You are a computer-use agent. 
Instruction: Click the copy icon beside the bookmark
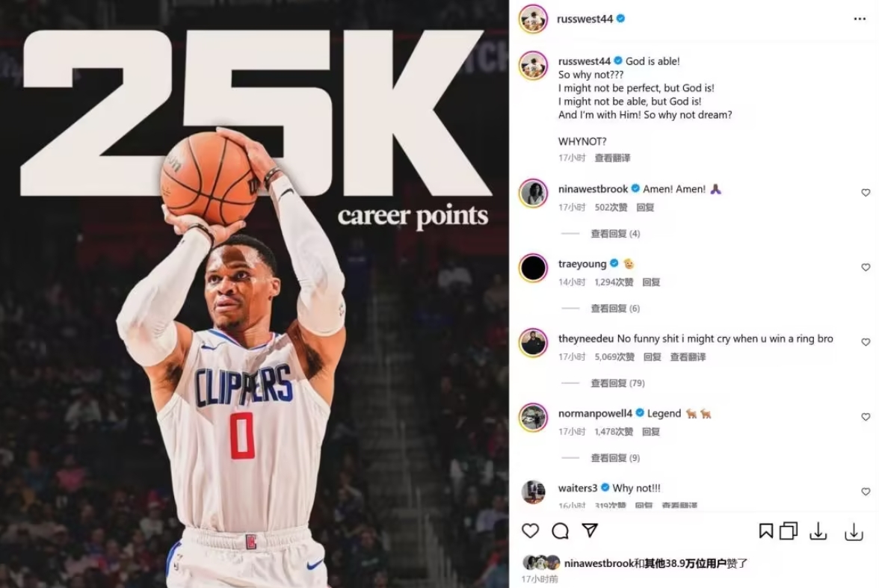(x=788, y=530)
